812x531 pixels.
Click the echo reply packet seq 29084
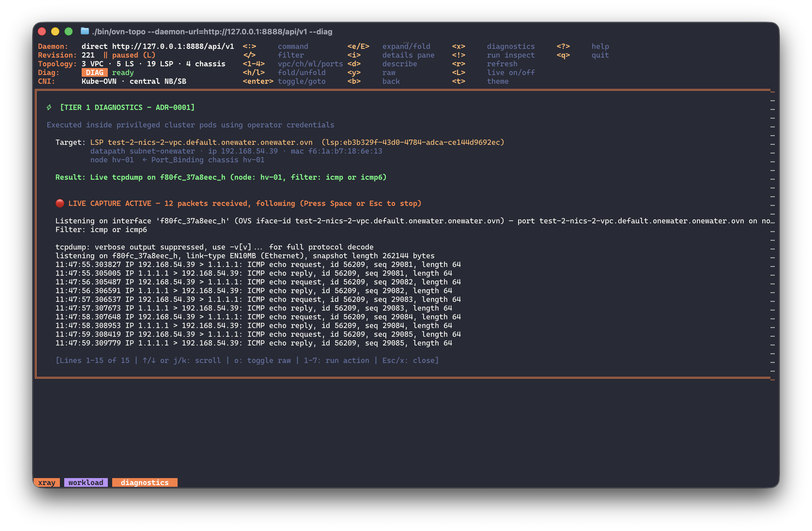click(254, 326)
